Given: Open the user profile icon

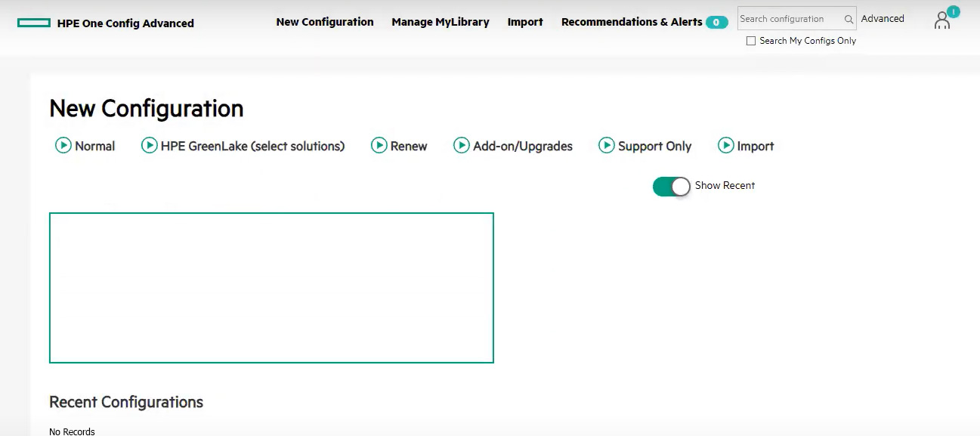Looking at the screenshot, I should pos(941,21).
